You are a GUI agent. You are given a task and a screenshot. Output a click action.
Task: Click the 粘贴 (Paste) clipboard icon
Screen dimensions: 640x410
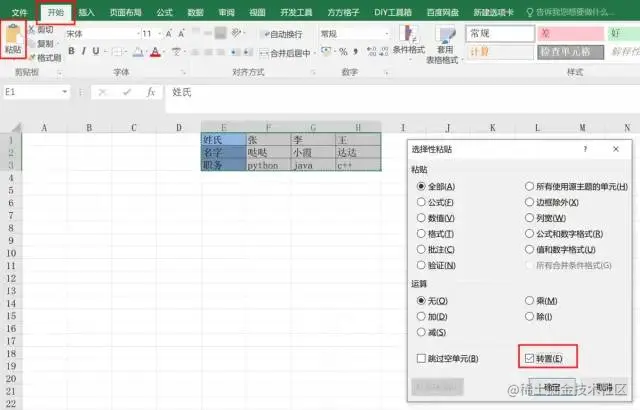pyautogui.click(x=13, y=33)
